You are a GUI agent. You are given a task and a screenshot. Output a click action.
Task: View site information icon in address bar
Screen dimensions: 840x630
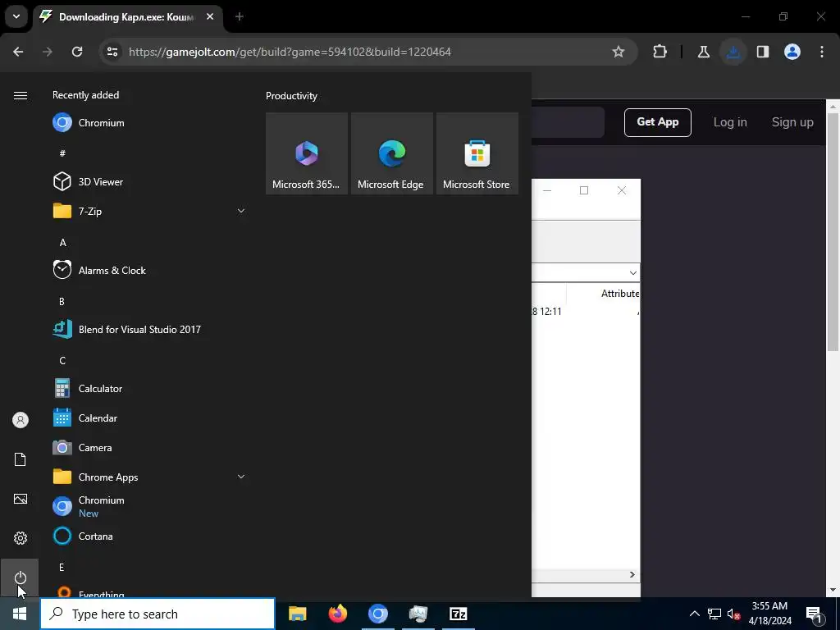click(112, 52)
